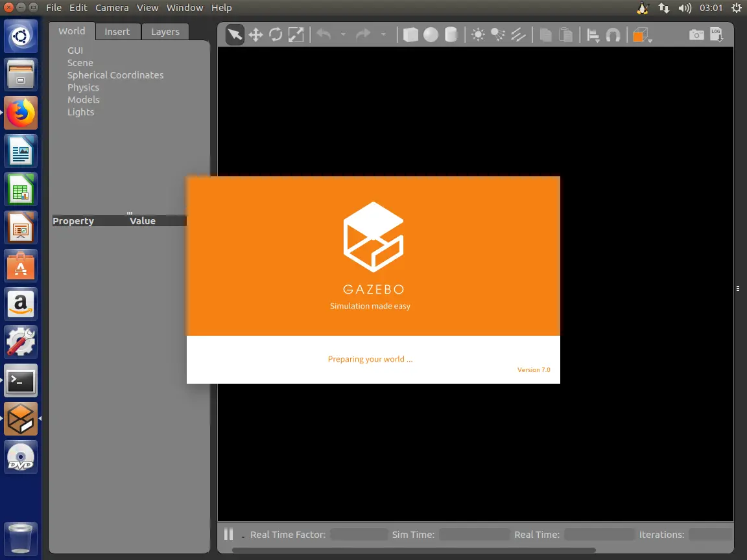The image size is (747, 560).
Task: Open the redo history dropdown arrow
Action: pos(383,35)
